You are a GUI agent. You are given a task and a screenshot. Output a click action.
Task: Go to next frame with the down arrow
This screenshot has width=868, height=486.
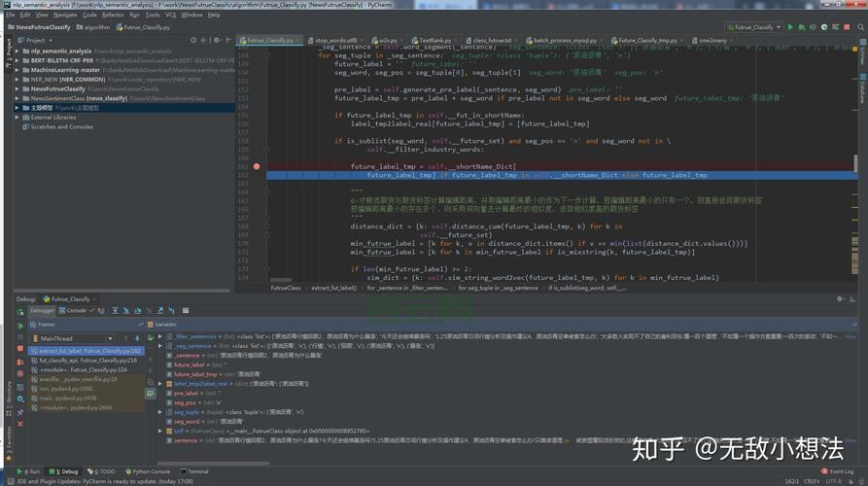[x=137, y=338]
